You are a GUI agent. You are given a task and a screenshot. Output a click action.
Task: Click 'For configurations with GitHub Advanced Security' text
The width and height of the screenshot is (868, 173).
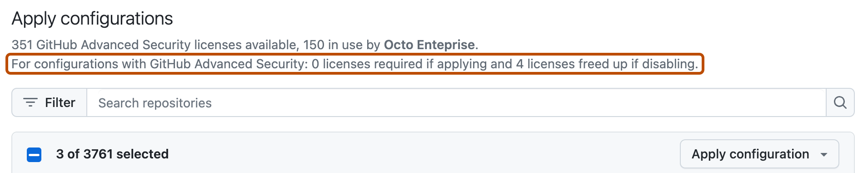pos(159,64)
